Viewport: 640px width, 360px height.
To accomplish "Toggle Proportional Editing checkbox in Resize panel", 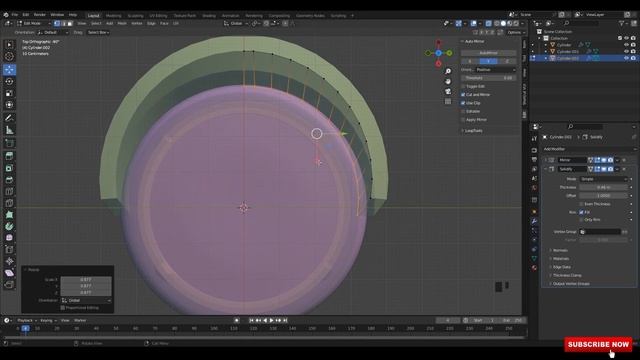I will click(x=62, y=308).
